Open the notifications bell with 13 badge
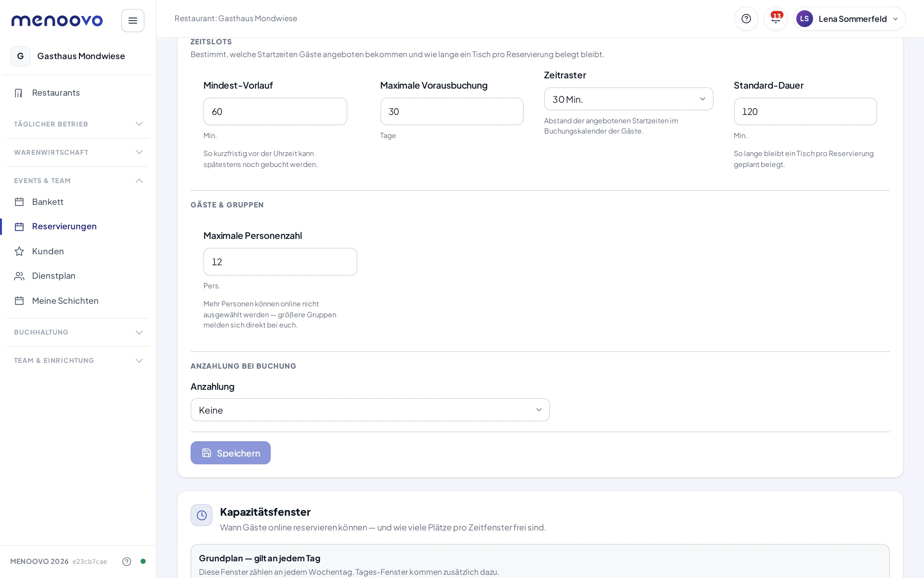Screen dimensions: 924x578 point(775,19)
